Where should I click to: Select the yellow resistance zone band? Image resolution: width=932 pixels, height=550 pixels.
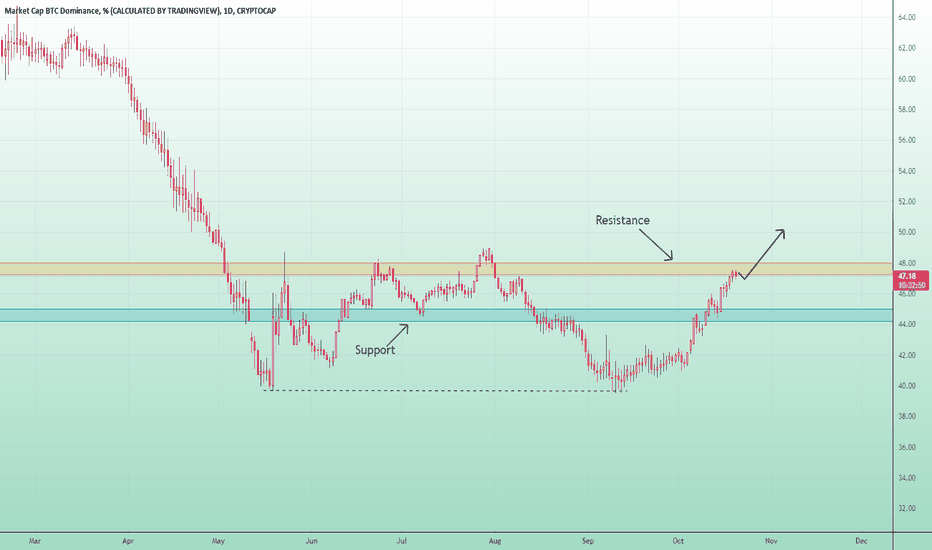[446, 269]
